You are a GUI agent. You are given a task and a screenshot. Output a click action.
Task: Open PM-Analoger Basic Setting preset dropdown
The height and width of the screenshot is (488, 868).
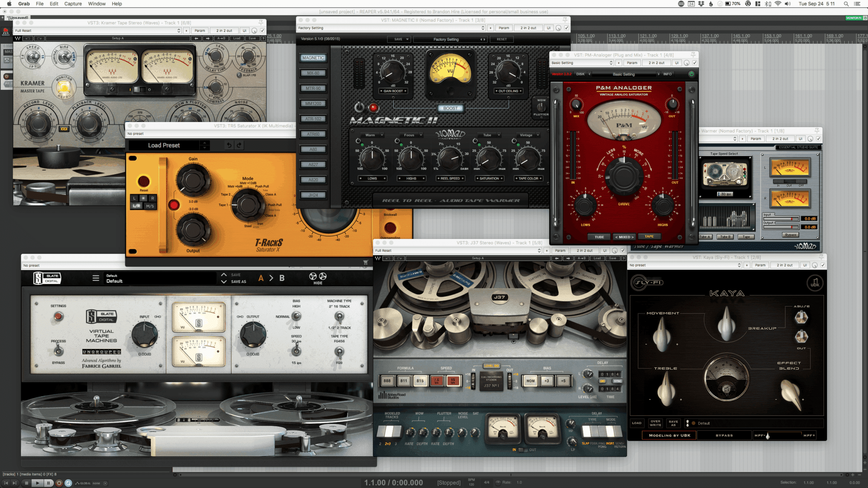582,63
